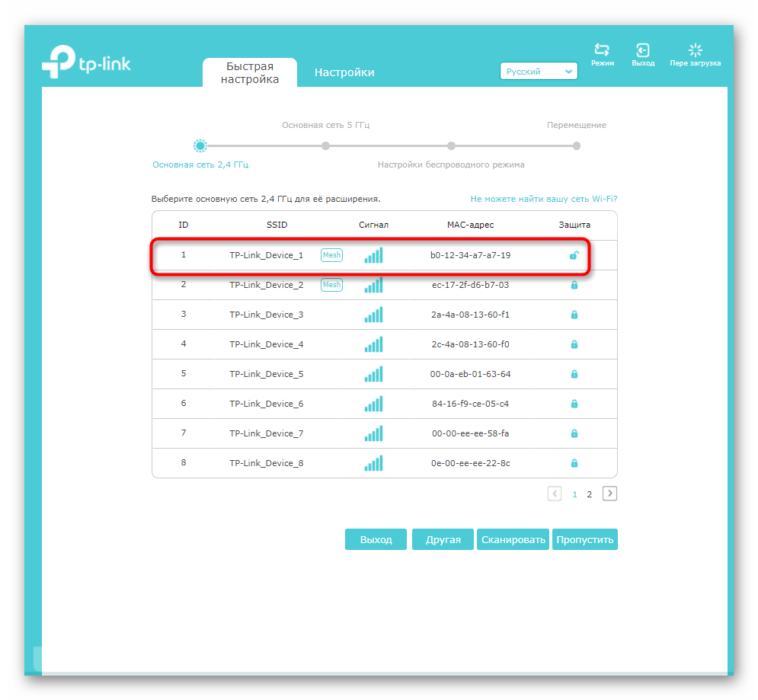The width and height of the screenshot is (758, 700).
Task: Click lock icon for TP-Link_Device_5
Action: point(574,374)
